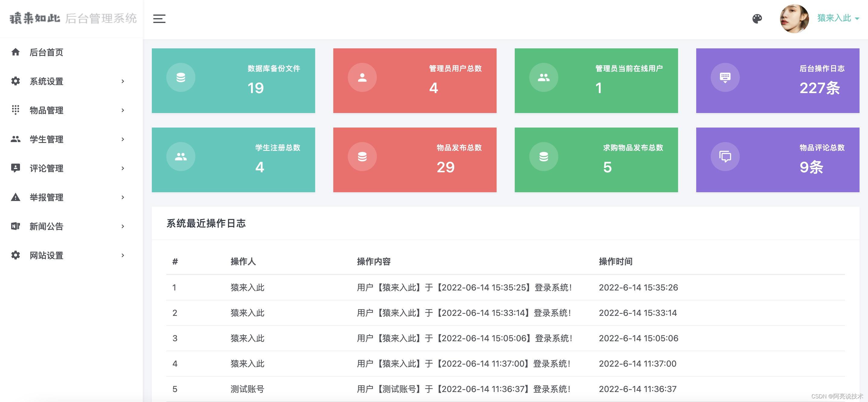868x402 pixels.
Task: Select log row 5 by 测试账号
Action: pyautogui.click(x=247, y=389)
